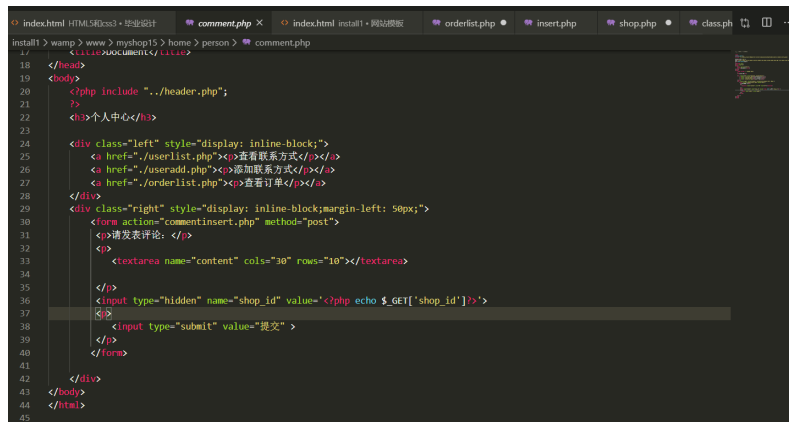Open the insert.php tab
801x425 pixels.
[x=556, y=23]
